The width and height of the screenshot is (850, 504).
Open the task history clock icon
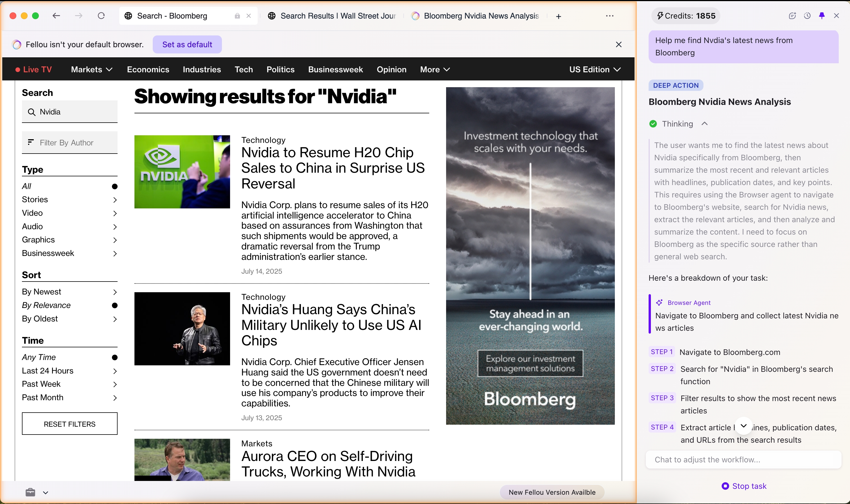[x=807, y=16]
